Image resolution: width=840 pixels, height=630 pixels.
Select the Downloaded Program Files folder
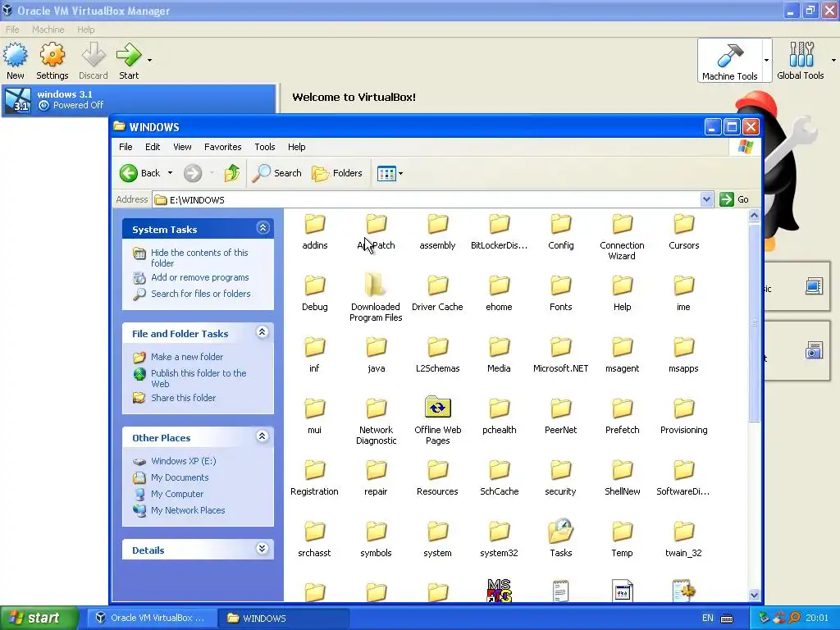click(x=376, y=299)
